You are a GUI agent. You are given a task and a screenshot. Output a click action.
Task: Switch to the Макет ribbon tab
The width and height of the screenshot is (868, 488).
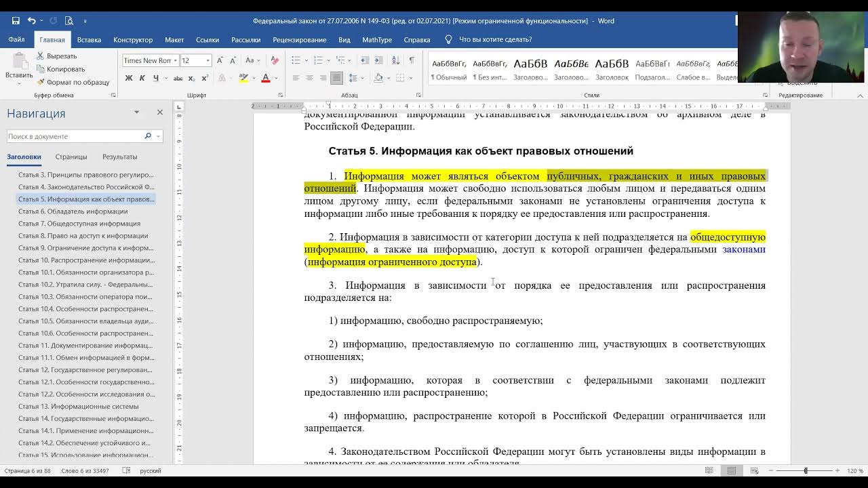[174, 40]
